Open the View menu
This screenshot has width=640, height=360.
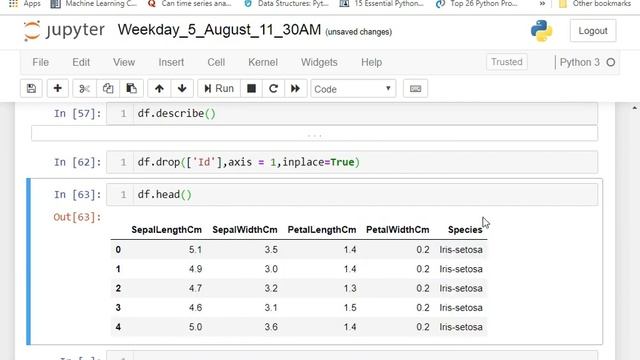pyautogui.click(x=124, y=62)
